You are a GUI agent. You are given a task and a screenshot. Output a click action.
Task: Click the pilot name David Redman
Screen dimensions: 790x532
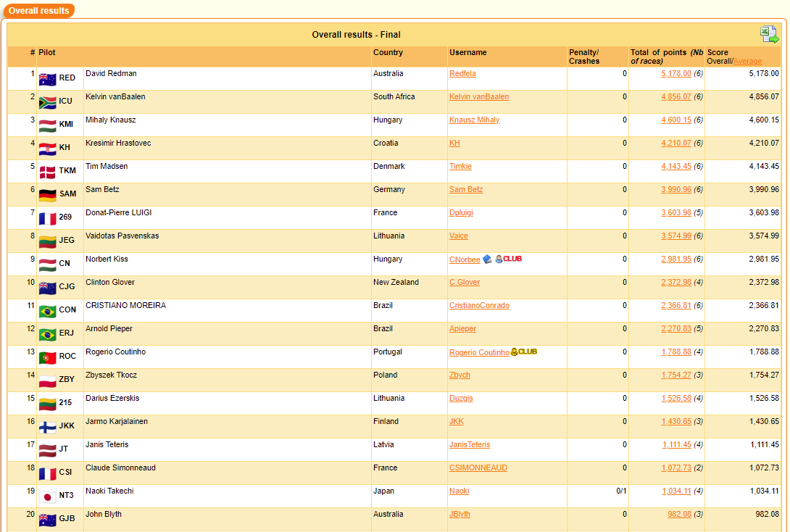[x=111, y=73]
